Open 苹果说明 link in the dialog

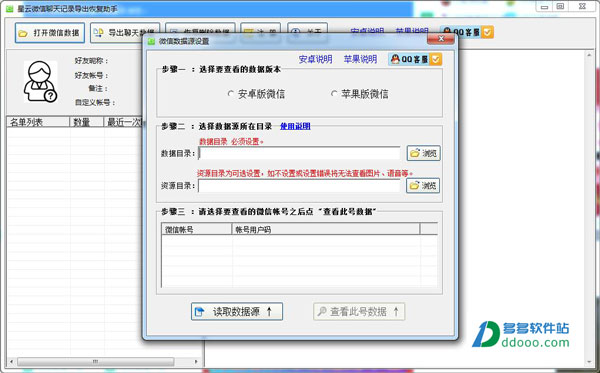pos(360,59)
